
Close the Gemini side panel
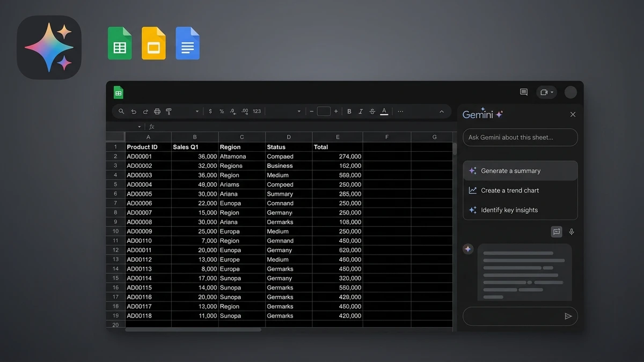pos(573,114)
